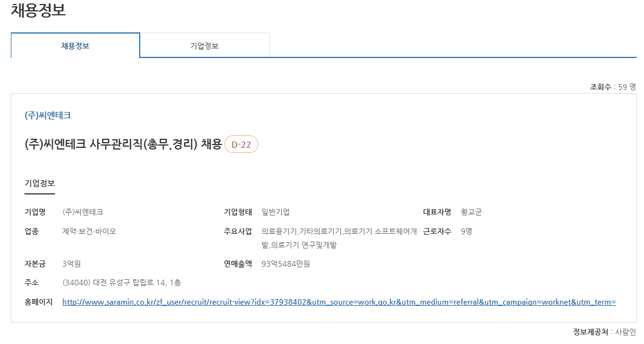Select the capital value 3억원
Screen dimensions: 644x344
(x=72, y=264)
